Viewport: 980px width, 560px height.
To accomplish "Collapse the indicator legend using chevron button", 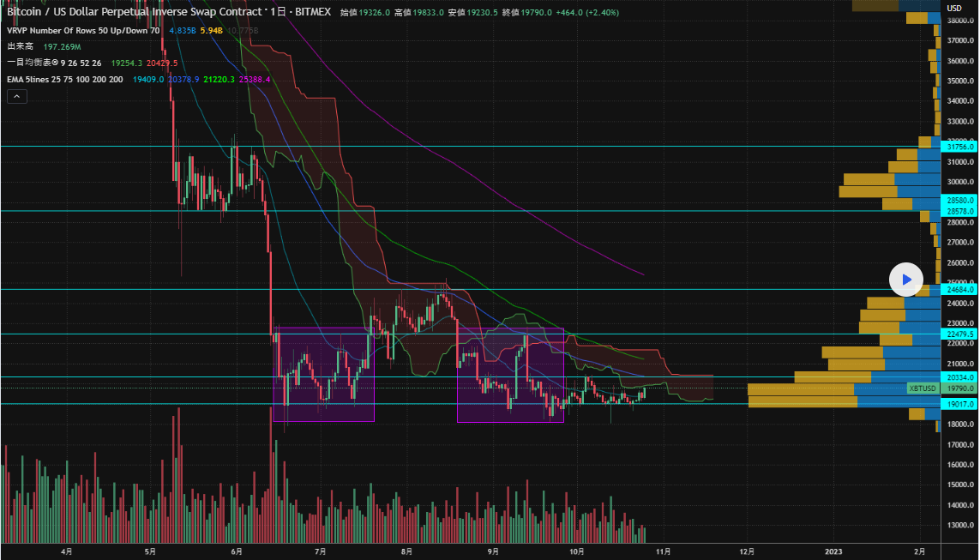I will (x=17, y=97).
